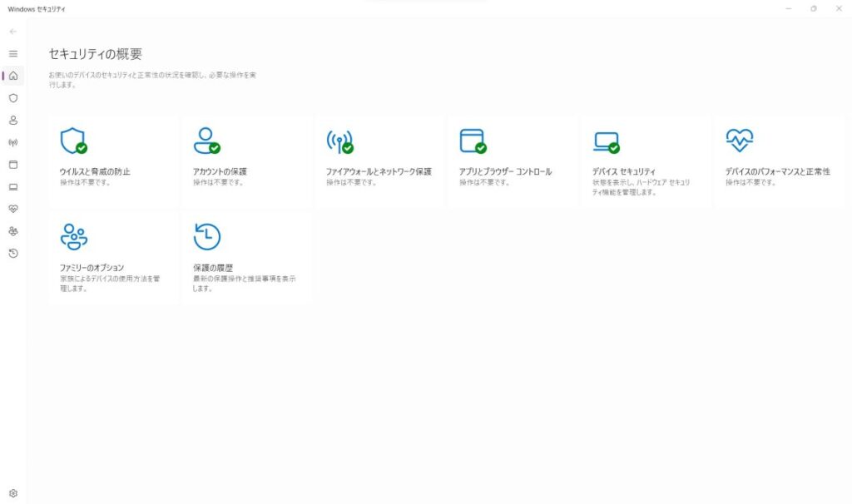Open ファイアウォールとネットワーク保護 link
Image resolution: width=852 pixels, height=504 pixels.
point(379,171)
